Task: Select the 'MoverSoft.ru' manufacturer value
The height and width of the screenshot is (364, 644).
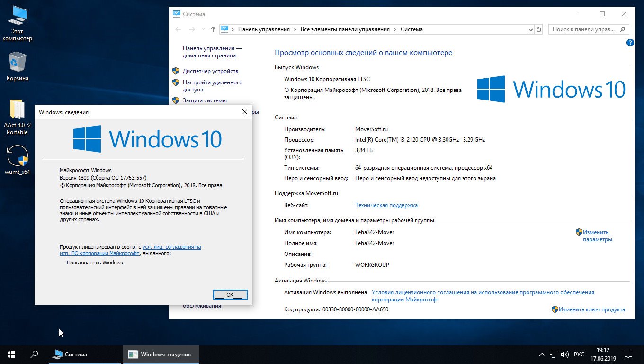Action: [371, 129]
